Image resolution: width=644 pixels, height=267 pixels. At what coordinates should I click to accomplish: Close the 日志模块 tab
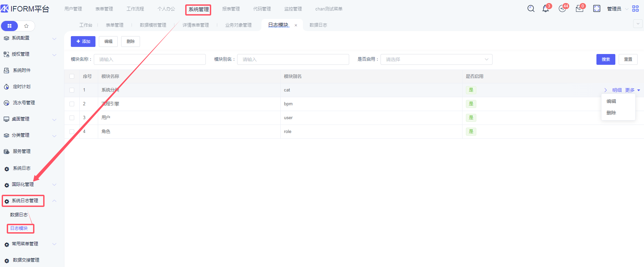pos(296,25)
